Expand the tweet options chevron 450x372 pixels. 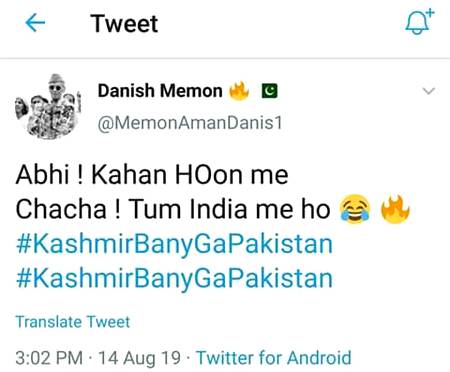[x=428, y=91]
